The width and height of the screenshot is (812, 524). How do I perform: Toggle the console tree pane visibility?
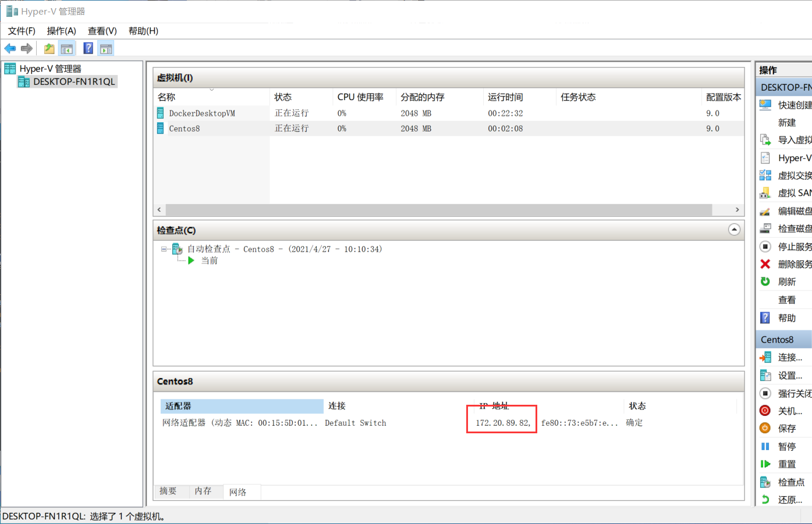click(x=67, y=48)
